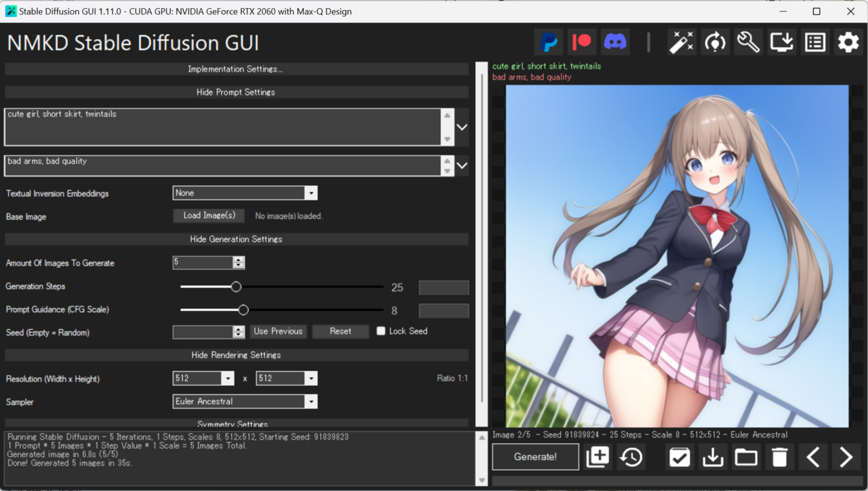
Task: Click the log console scrollbar
Action: [482, 458]
